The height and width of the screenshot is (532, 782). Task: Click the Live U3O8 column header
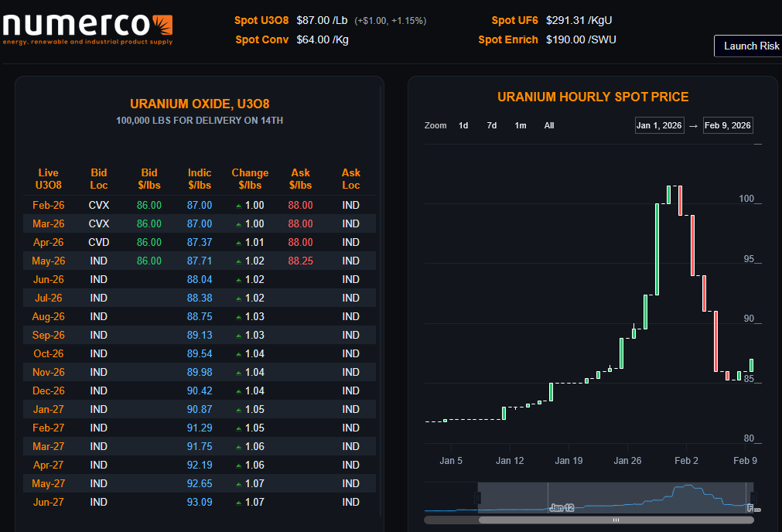49,179
